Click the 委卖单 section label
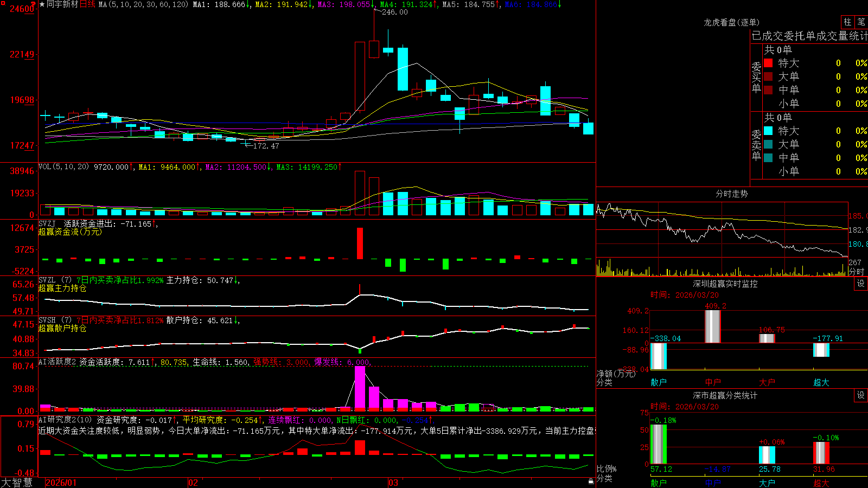868x488 pixels. [756, 144]
